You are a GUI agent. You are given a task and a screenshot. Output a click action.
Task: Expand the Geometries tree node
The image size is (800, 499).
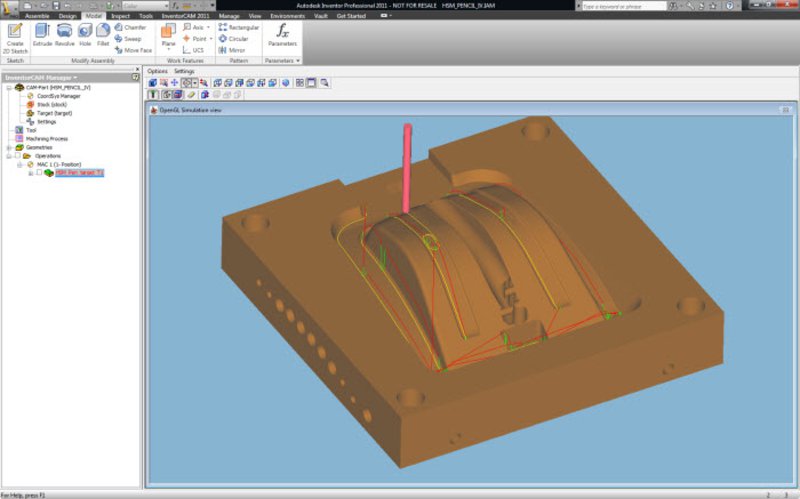point(8,147)
